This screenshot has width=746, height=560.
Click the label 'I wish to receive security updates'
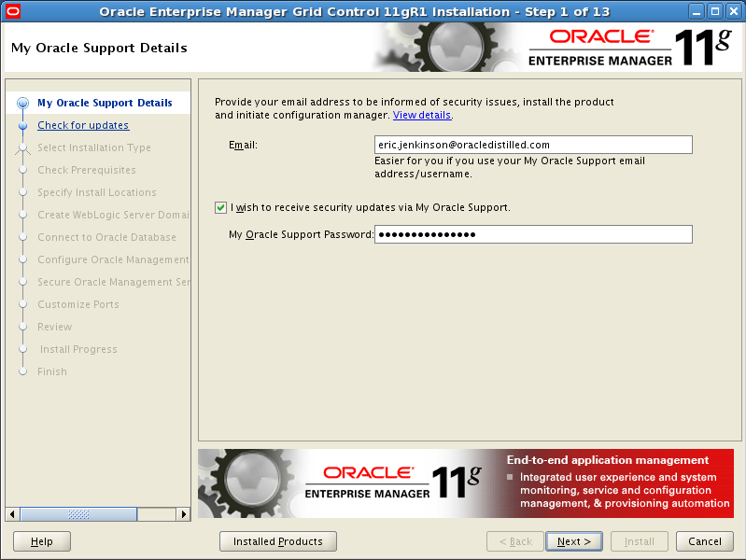pyautogui.click(x=371, y=207)
